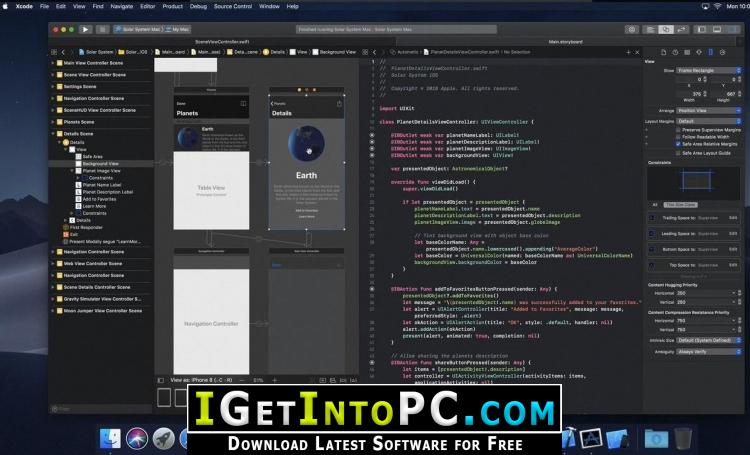This screenshot has height=455, width=750.
Task: Open Siri from the Dock
Action: (137, 438)
